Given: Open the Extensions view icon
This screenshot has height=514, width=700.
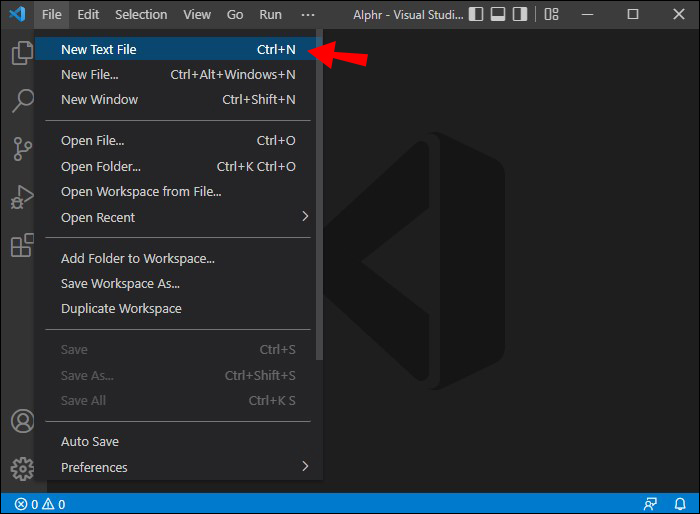Looking at the screenshot, I should tap(21, 245).
